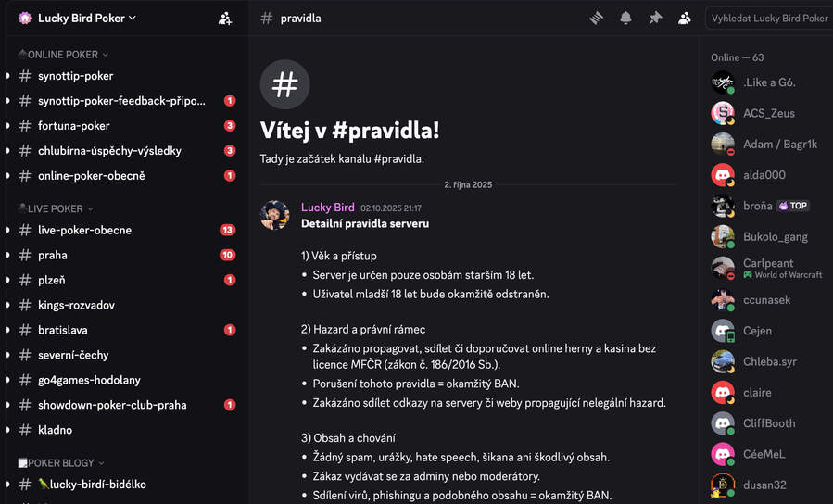Select the kings-rozvadov channel
This screenshot has height=504, width=833.
point(76,305)
